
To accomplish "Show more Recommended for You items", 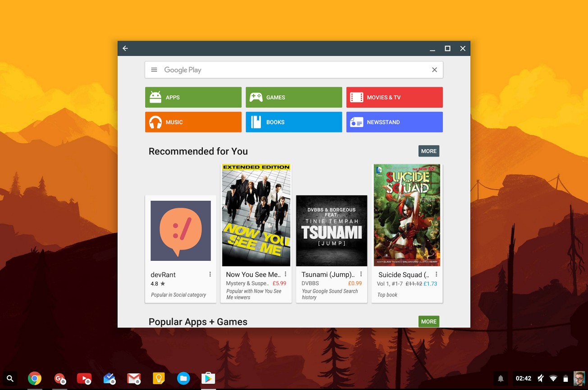I will click(x=428, y=151).
